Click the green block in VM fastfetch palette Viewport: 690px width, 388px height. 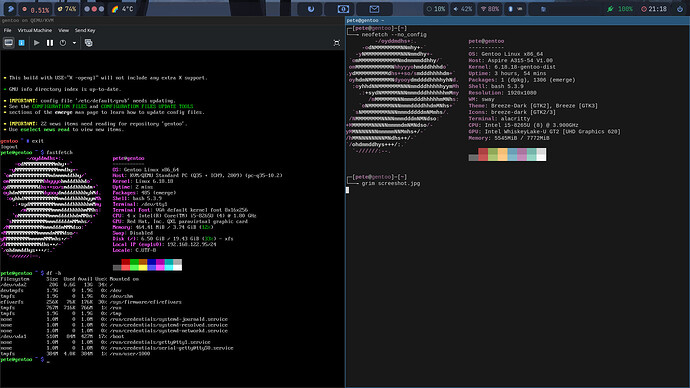[134, 265]
